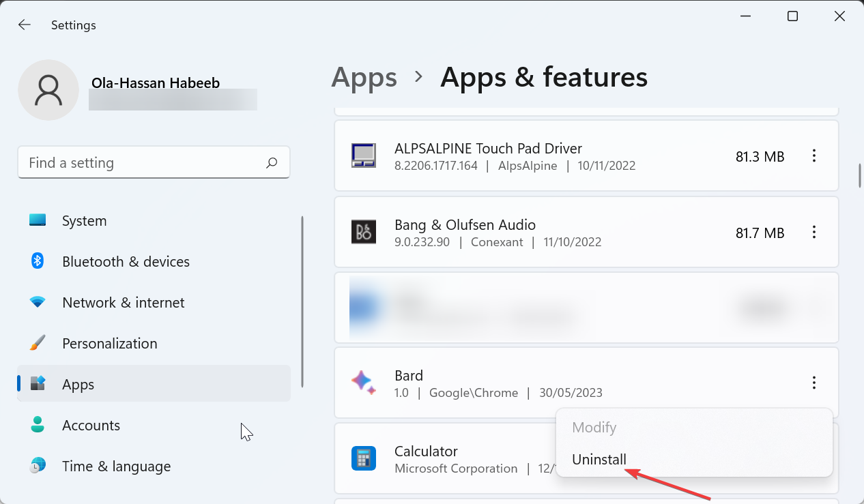864x504 pixels.
Task: Click the Bang & Olufsen Audio name
Action: (465, 225)
